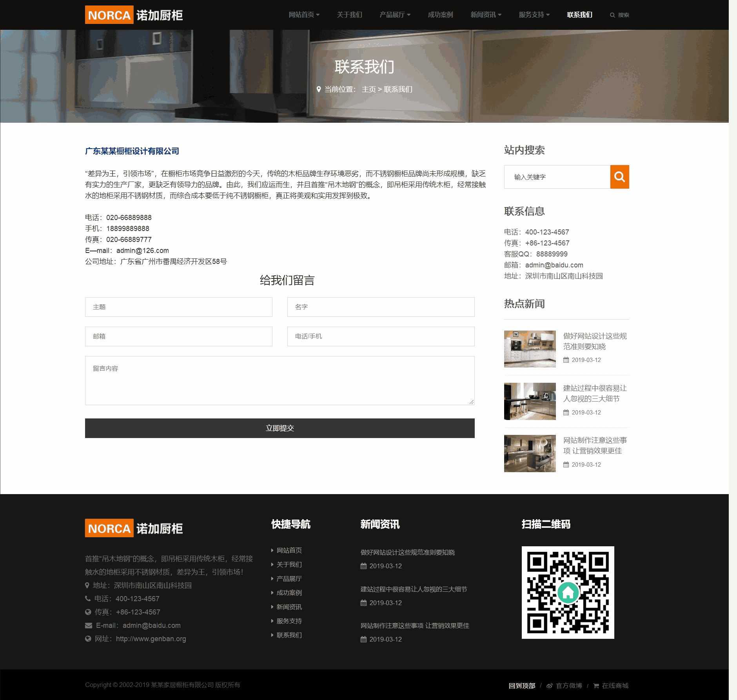Go to 成功案例 in top navigation
The height and width of the screenshot is (700, 737).
(440, 15)
